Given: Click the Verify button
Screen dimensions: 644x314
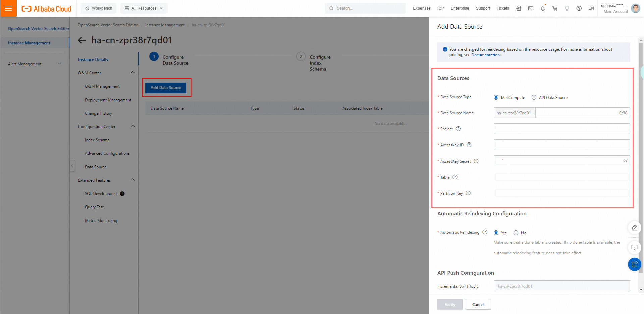Looking at the screenshot, I should [x=450, y=304].
